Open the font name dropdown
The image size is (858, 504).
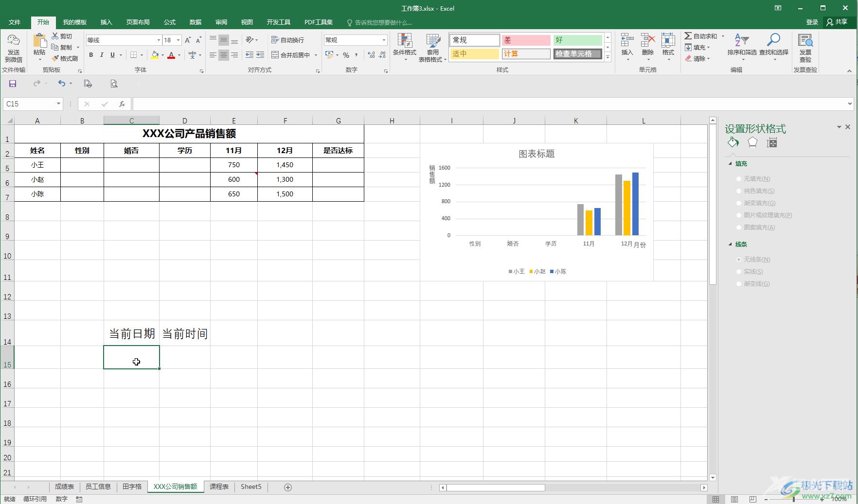[159, 40]
